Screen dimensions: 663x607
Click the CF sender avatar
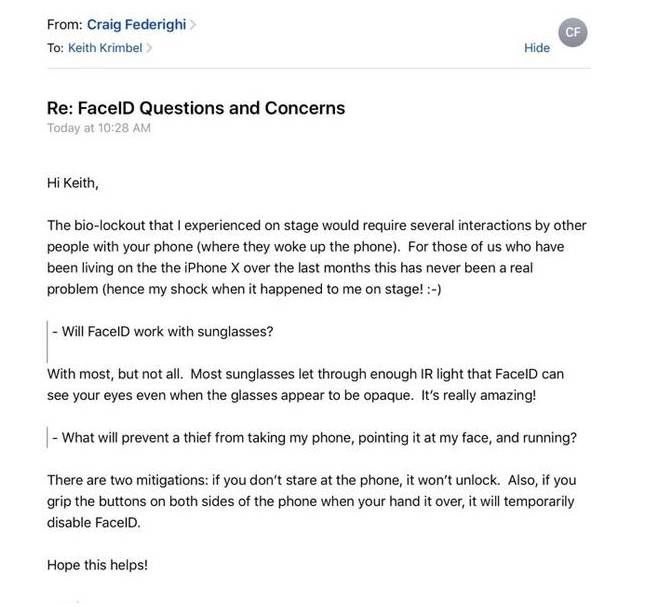pos(572,32)
